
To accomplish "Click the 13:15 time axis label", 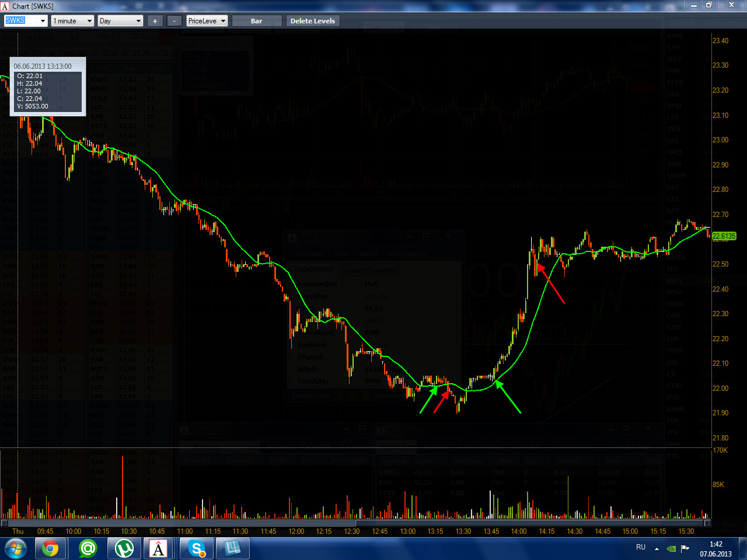I will coord(435,531).
